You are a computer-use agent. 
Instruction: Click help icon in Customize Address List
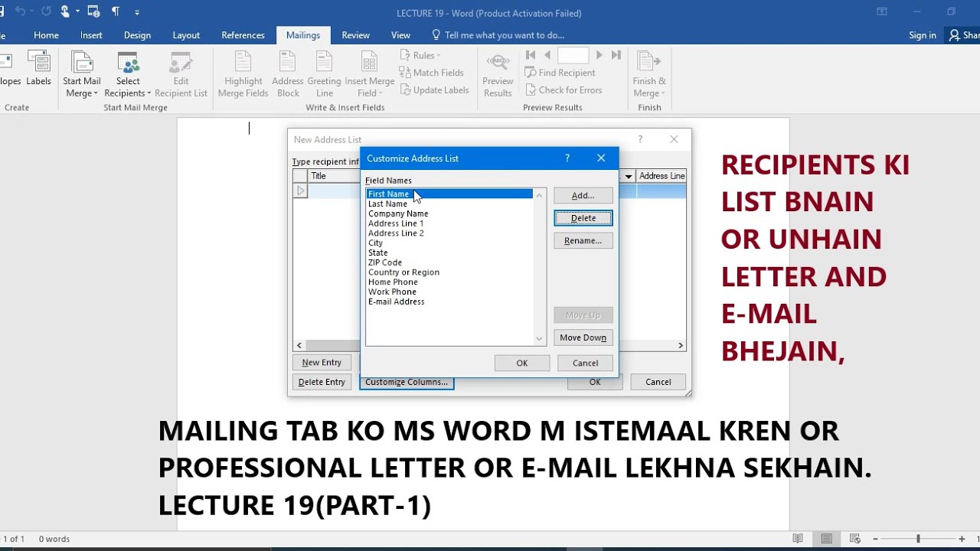tap(567, 158)
